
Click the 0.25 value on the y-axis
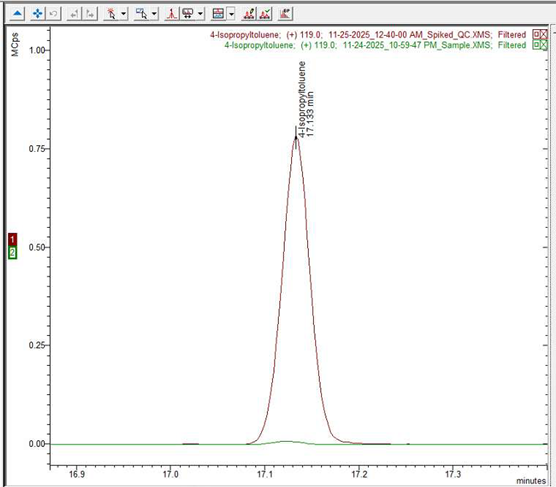37,345
